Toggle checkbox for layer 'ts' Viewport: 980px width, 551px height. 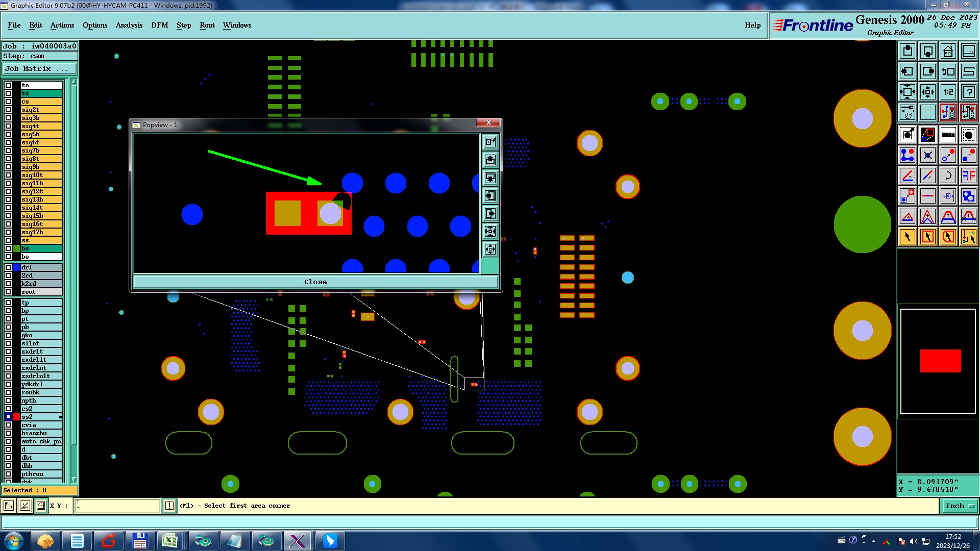pos(8,93)
